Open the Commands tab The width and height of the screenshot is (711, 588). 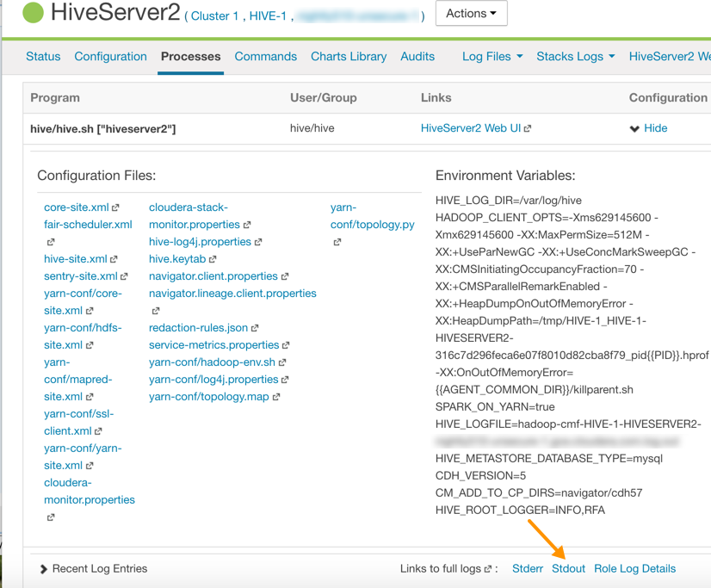265,57
